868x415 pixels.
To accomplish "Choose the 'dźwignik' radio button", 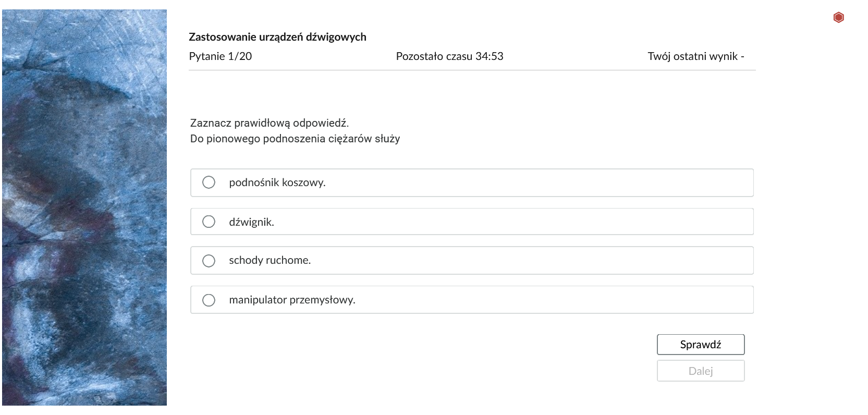I will tap(209, 222).
